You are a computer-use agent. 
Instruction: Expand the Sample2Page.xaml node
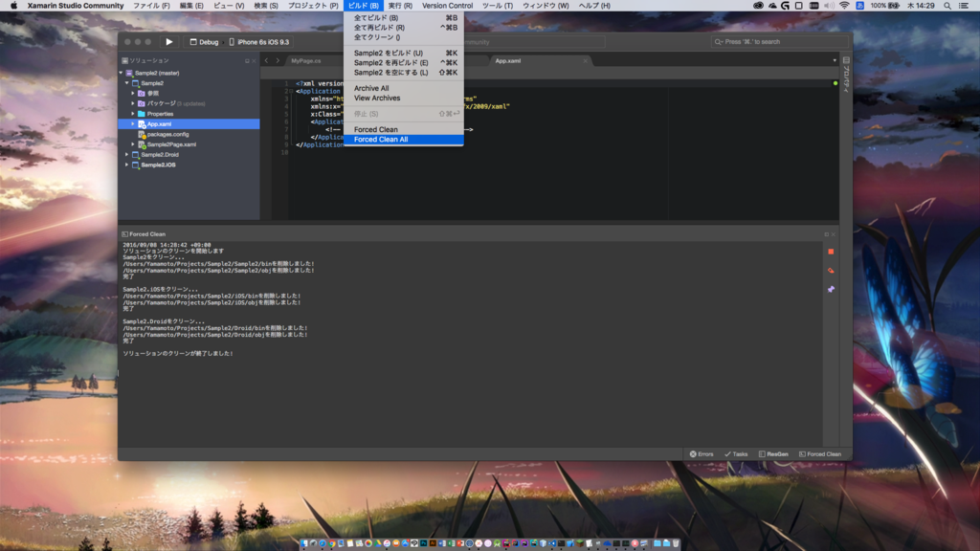(x=133, y=144)
